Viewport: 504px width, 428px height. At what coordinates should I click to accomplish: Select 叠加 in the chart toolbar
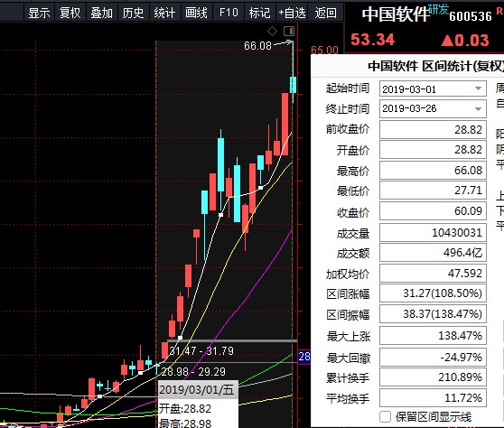[101, 13]
